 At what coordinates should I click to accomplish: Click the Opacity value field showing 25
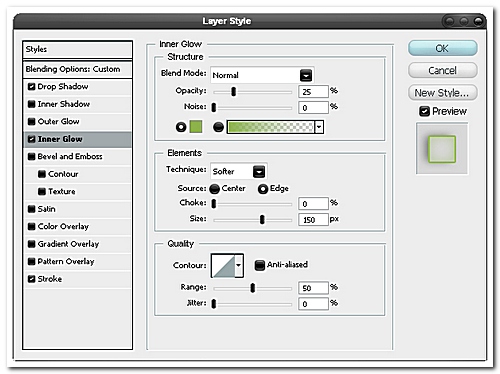[x=313, y=92]
